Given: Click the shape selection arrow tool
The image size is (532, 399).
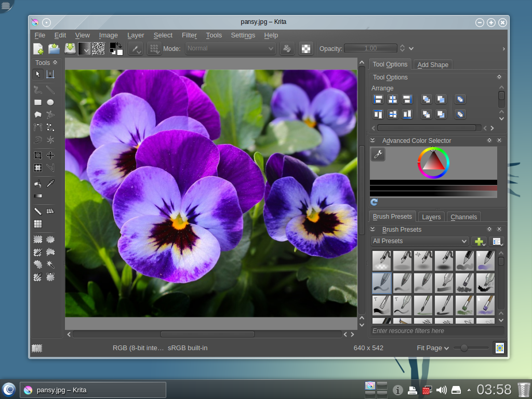Looking at the screenshot, I should [x=37, y=74].
